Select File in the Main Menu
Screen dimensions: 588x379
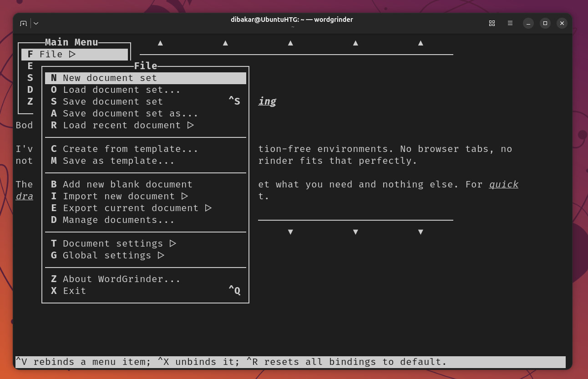click(x=75, y=55)
